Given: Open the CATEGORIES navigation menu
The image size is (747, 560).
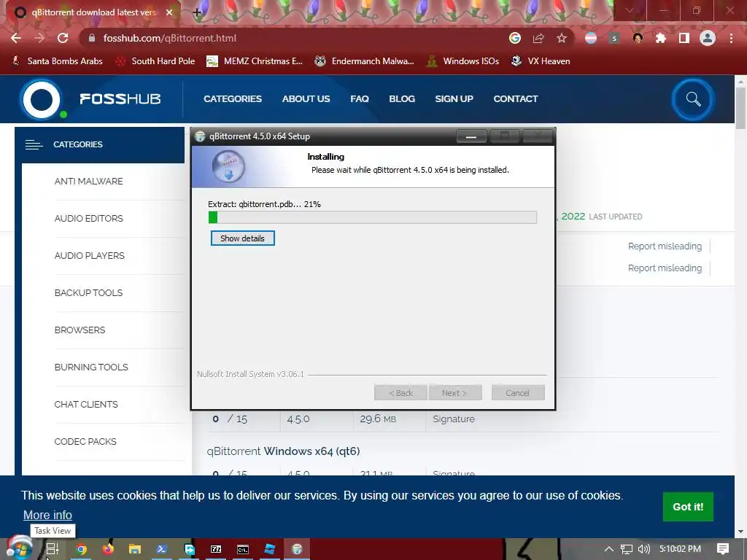Looking at the screenshot, I should click(233, 99).
